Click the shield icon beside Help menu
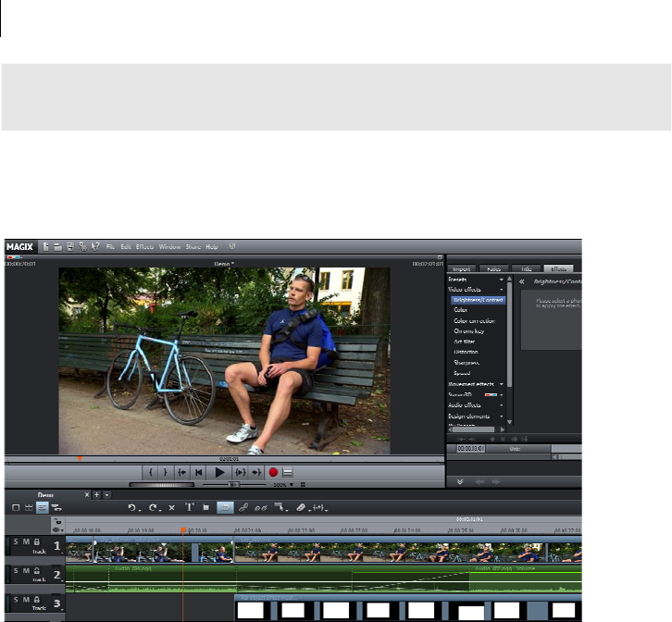 232,246
